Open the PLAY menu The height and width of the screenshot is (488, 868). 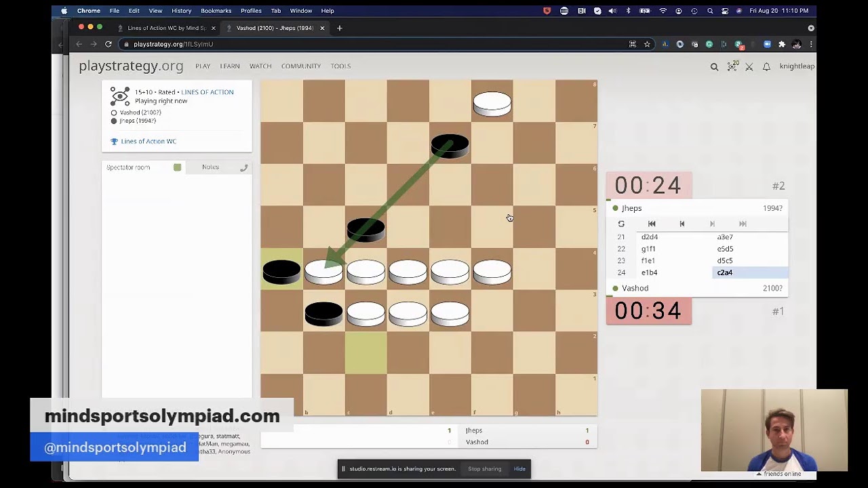(x=203, y=66)
